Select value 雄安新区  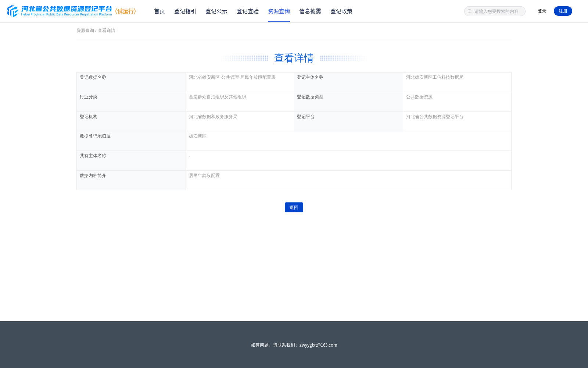pyautogui.click(x=198, y=136)
